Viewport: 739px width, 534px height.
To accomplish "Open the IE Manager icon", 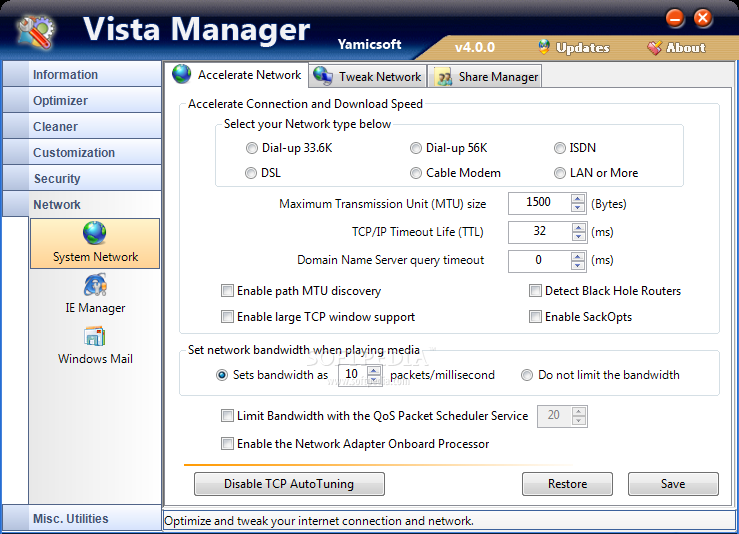I will [x=95, y=285].
